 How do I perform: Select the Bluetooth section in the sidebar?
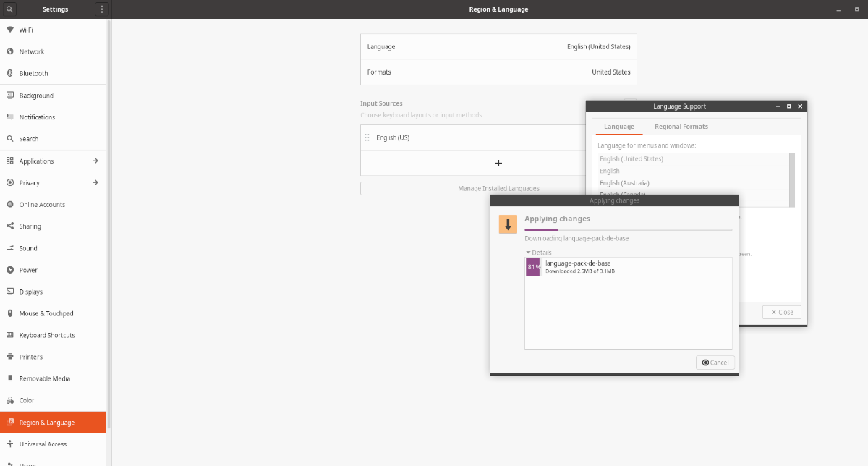point(32,73)
